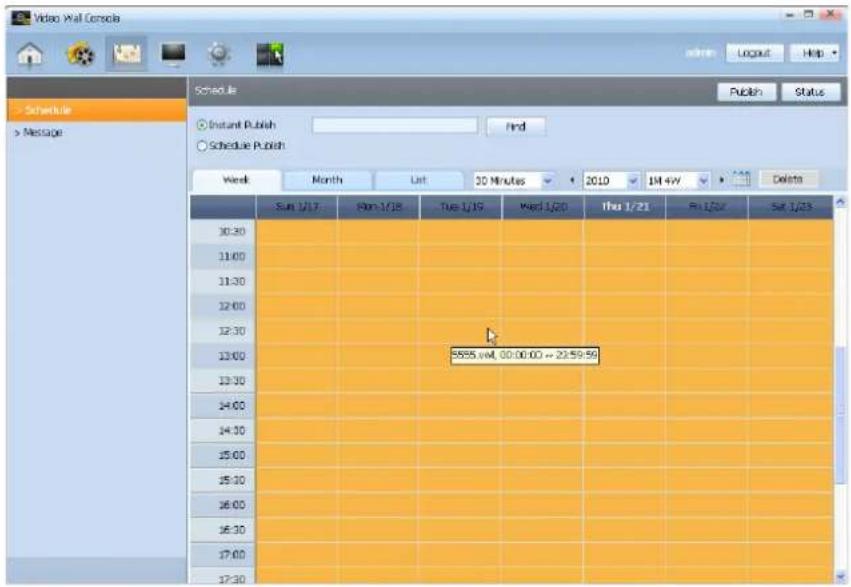Open the 2010 year dropdown
The width and height of the screenshot is (851, 587).
[x=611, y=180]
